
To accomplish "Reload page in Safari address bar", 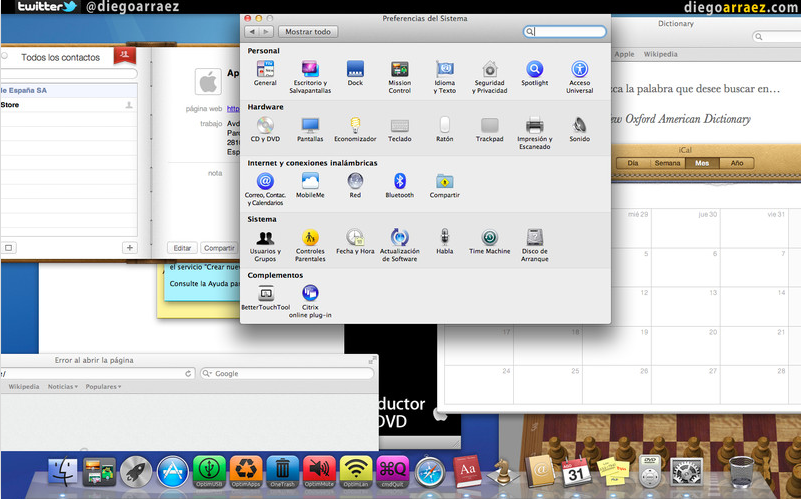I will (x=188, y=373).
